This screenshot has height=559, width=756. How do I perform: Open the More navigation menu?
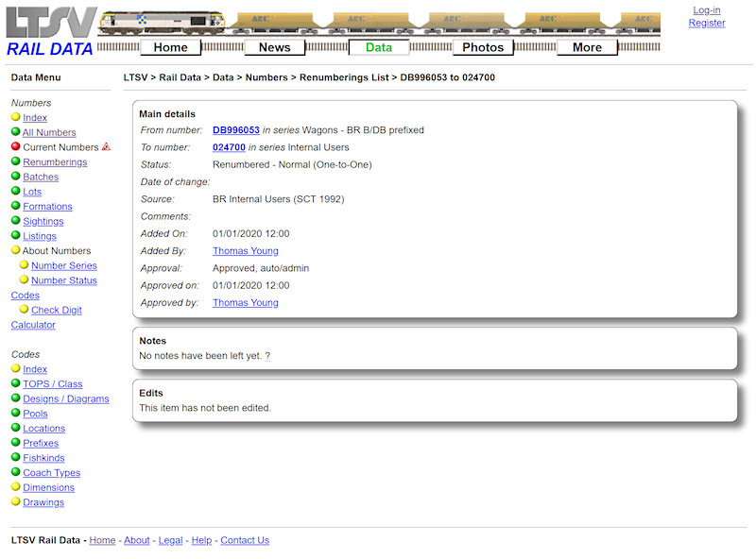coord(587,47)
